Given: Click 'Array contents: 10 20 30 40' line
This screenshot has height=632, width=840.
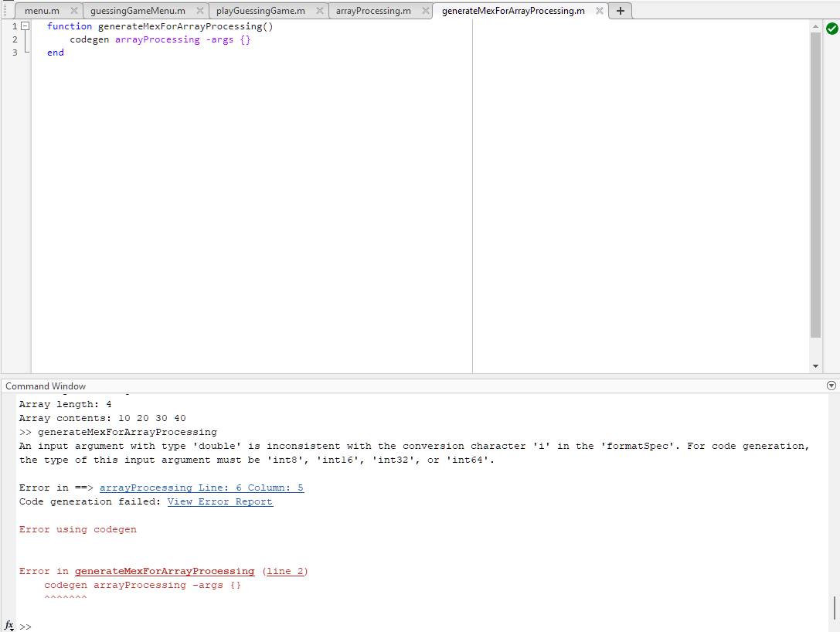Looking at the screenshot, I should [x=102, y=418].
